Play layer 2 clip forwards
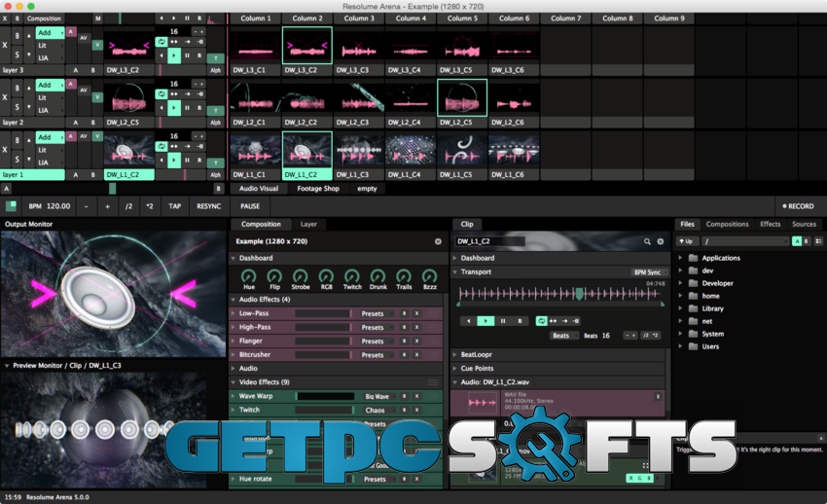Viewport: 827px width, 504px height. 174,108
